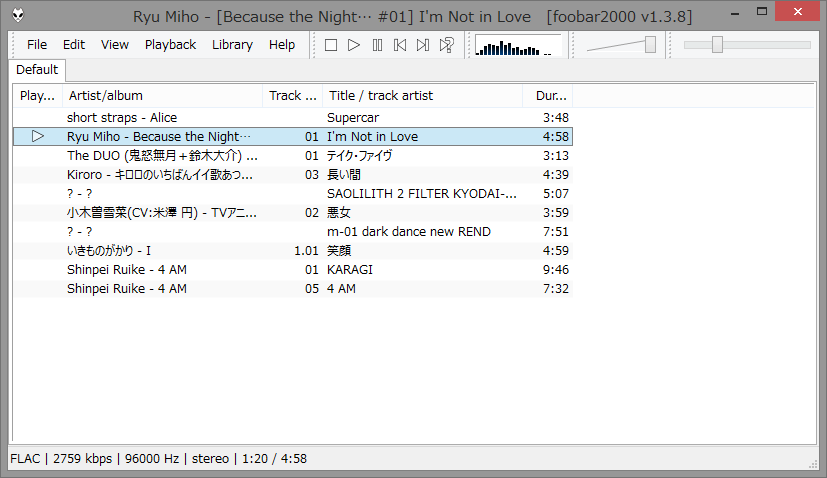Sort by Track number column header
The width and height of the screenshot is (827, 478).
pyautogui.click(x=293, y=95)
